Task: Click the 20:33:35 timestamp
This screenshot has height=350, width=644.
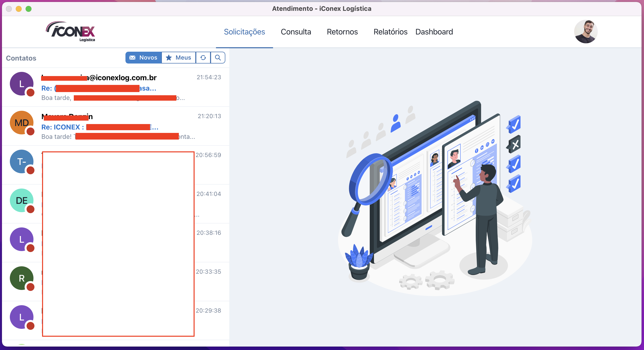Action: point(209,272)
